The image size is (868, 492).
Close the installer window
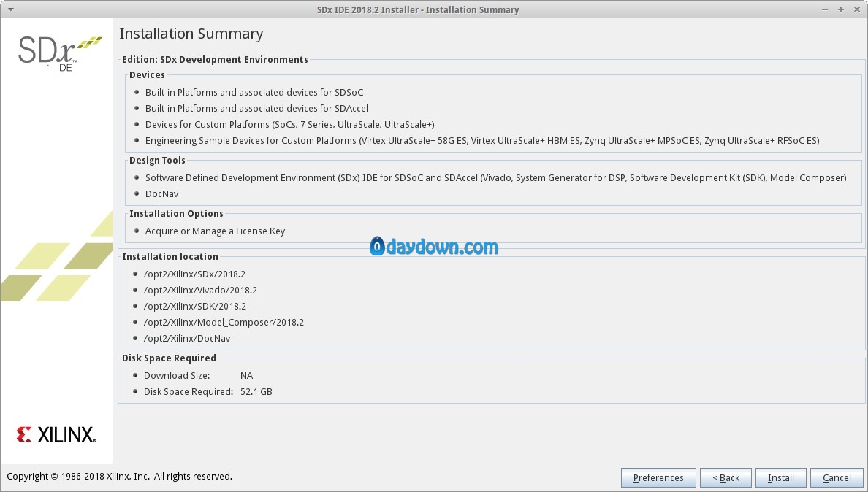point(857,9)
